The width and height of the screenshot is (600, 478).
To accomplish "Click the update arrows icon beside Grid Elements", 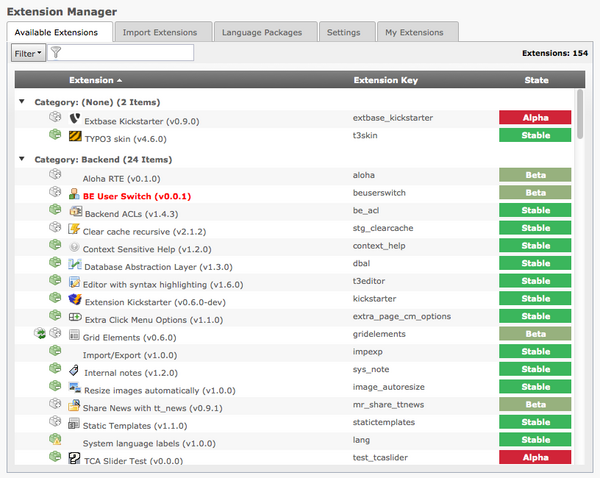I will tap(39, 334).
